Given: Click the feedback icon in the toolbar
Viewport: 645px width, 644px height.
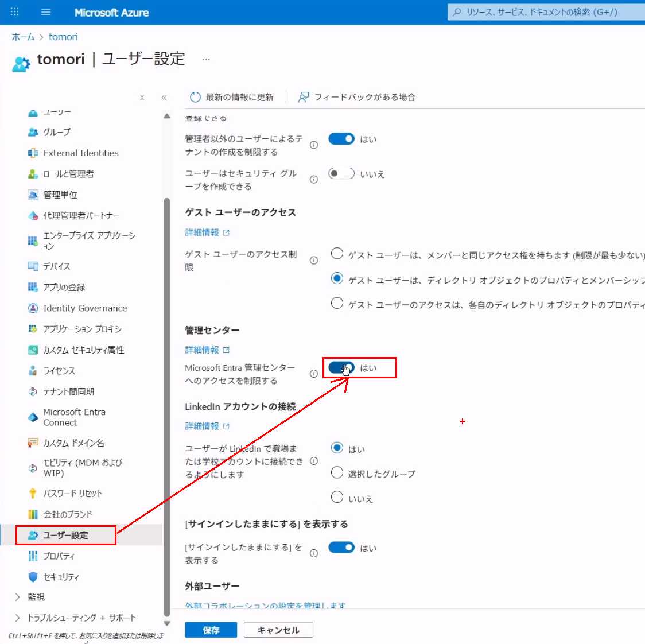Looking at the screenshot, I should click(x=304, y=97).
